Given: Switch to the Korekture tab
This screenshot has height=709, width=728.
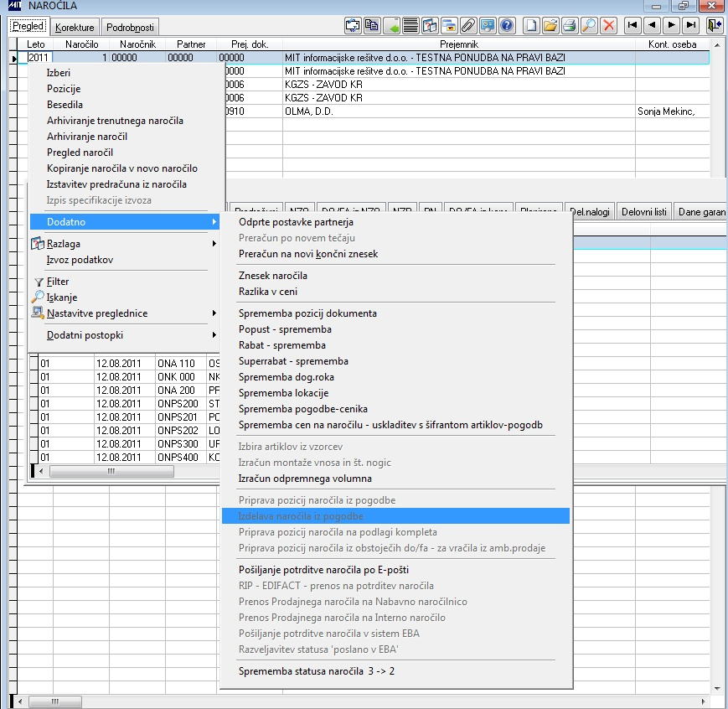Looking at the screenshot, I should (x=75, y=27).
